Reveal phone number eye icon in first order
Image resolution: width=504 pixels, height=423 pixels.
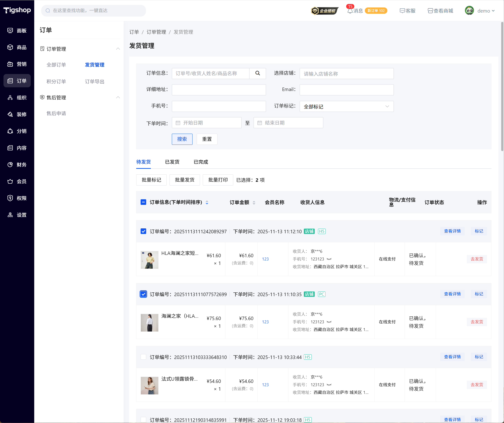tap(329, 259)
